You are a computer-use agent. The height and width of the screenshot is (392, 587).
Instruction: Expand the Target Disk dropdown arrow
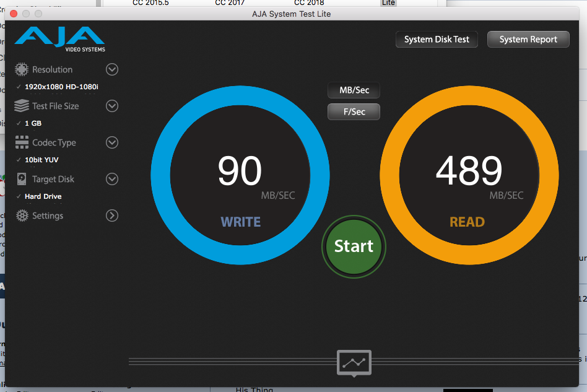tap(112, 179)
